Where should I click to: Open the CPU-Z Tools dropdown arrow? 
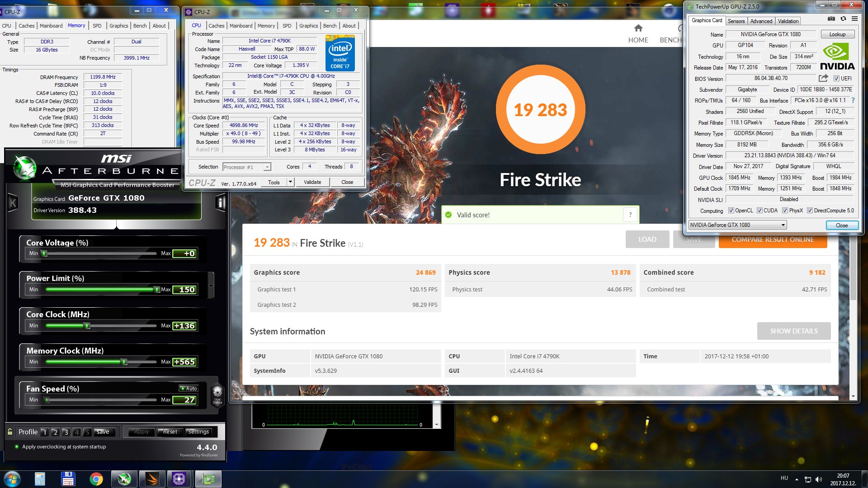point(291,182)
